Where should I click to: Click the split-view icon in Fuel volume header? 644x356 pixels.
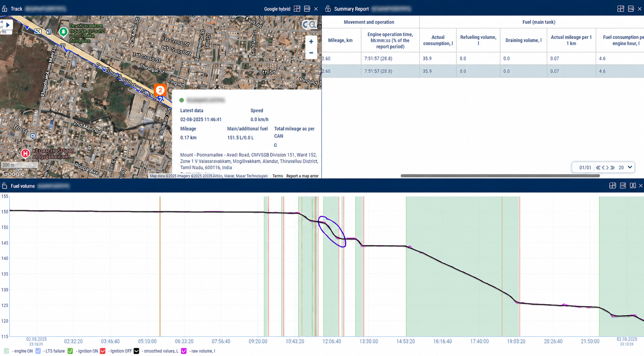point(633,186)
